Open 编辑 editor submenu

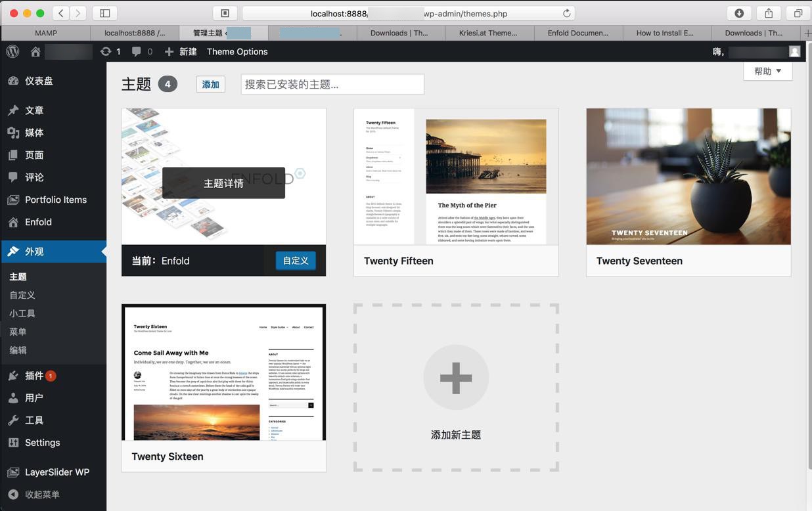[18, 350]
